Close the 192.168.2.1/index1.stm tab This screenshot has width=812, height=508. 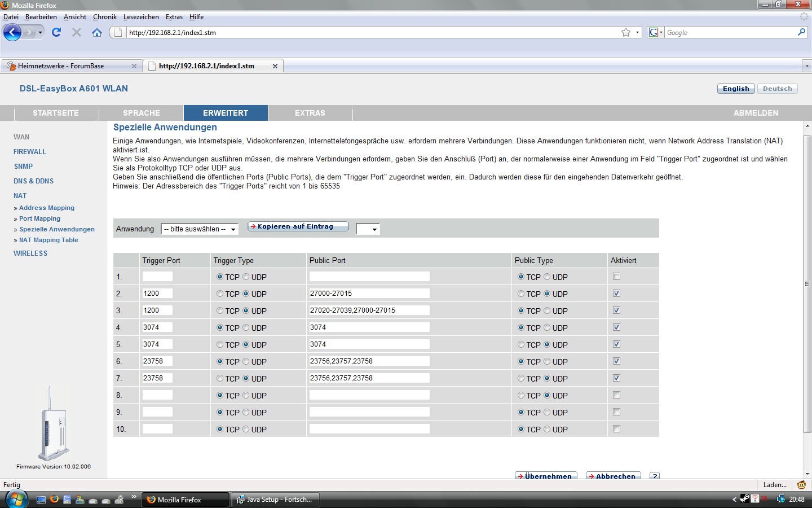tap(275, 66)
